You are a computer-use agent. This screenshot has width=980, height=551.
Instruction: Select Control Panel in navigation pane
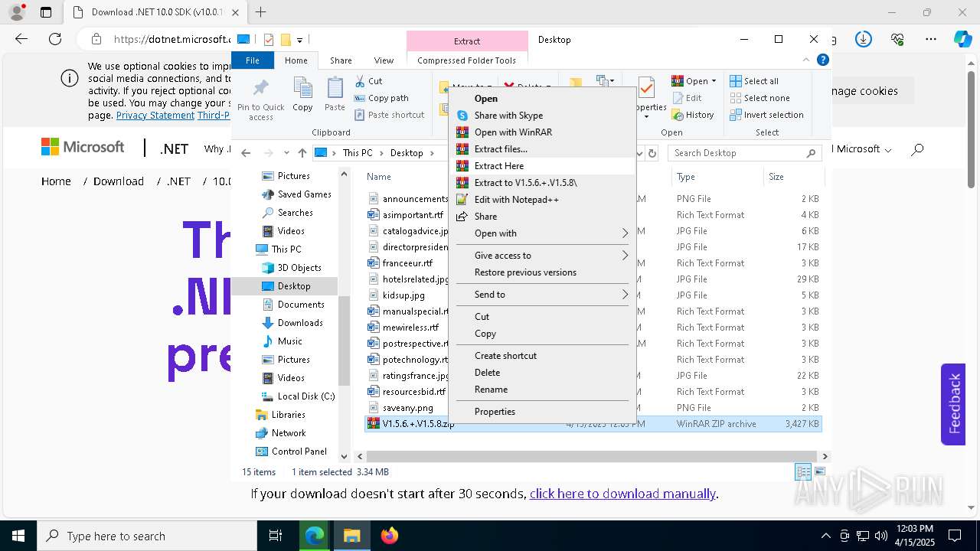[299, 452]
